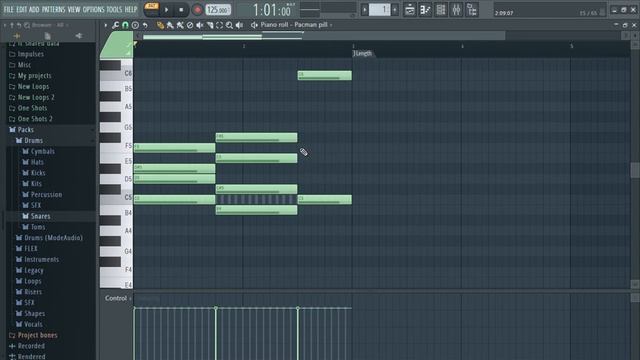640x360 pixels.
Task: Click the 125.000 tempo field
Action: 218,10
